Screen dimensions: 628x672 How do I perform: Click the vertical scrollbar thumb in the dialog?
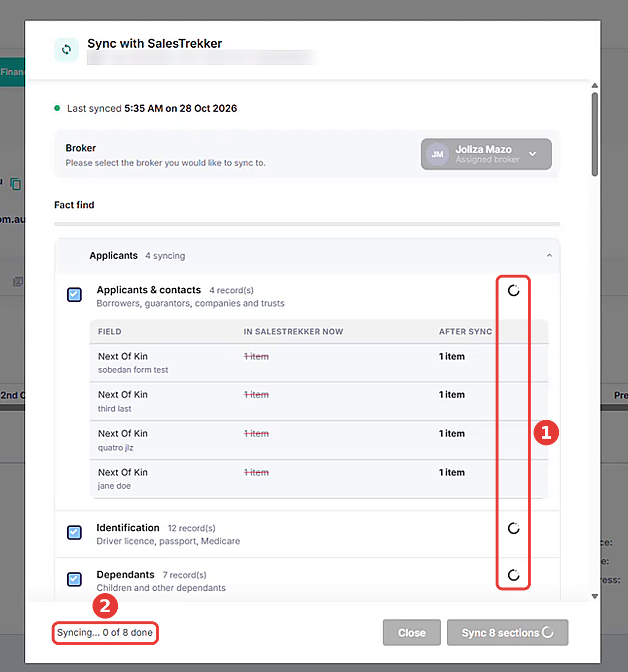[x=594, y=134]
